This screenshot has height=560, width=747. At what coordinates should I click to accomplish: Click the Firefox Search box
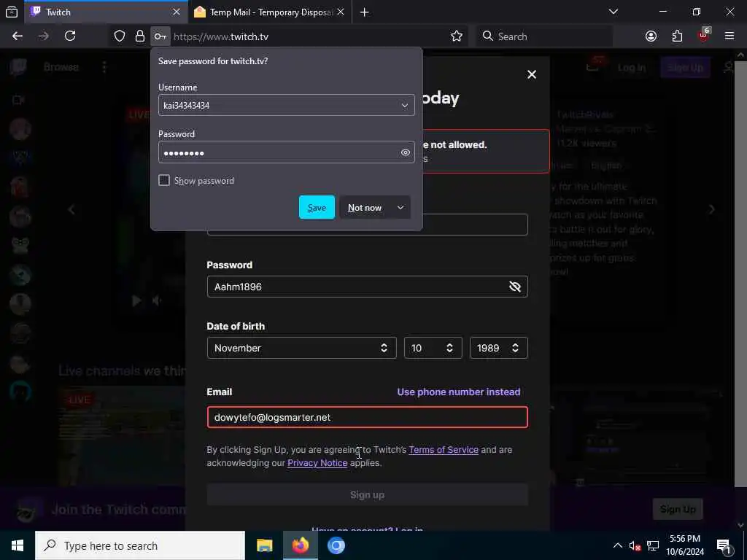click(x=544, y=36)
